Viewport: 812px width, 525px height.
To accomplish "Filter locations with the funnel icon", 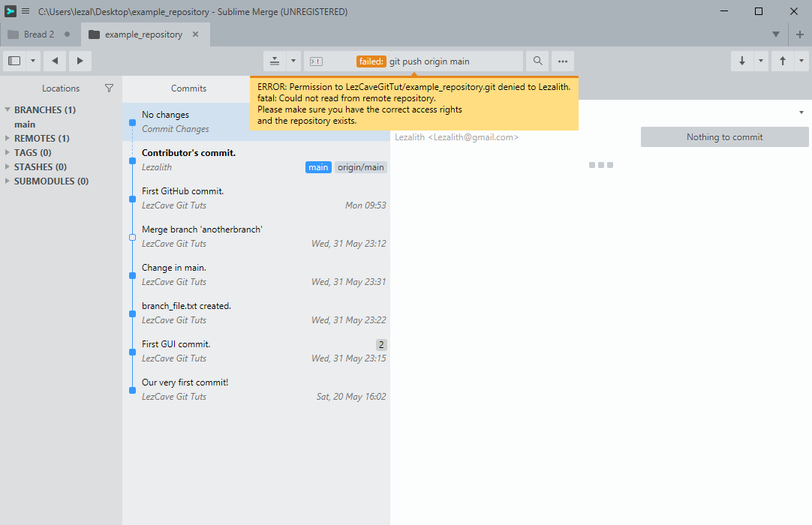I will [109, 88].
